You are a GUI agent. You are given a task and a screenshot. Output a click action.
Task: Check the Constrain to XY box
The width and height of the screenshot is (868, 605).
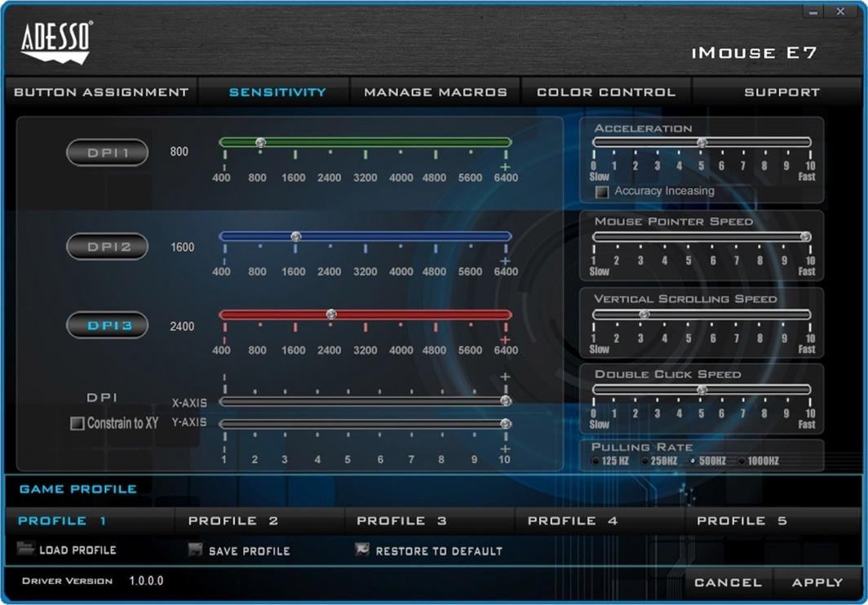(x=77, y=423)
